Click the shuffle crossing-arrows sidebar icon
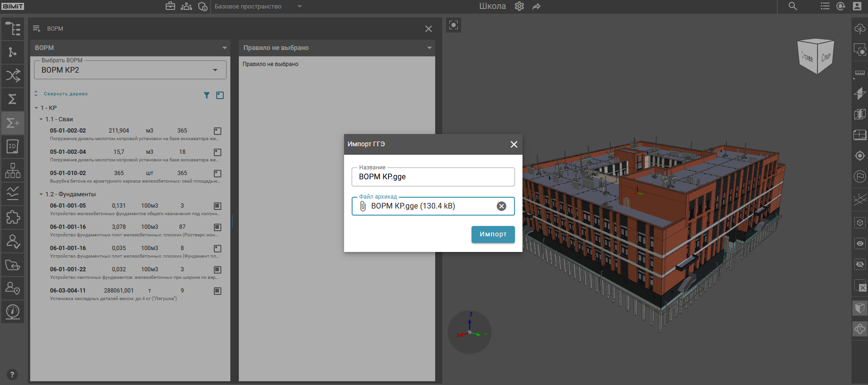This screenshot has height=385, width=868. [x=13, y=75]
